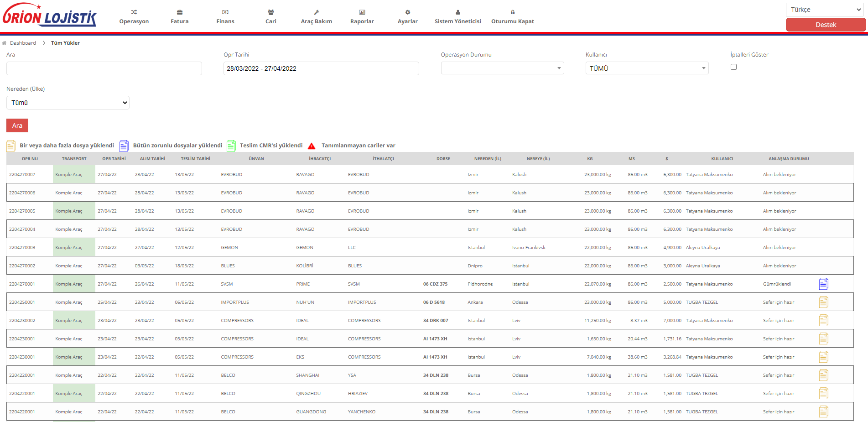Screen dimensions: 868x422
Task: Open file icon for IDEAL row with 1,650.00 kg
Action: click(x=823, y=339)
